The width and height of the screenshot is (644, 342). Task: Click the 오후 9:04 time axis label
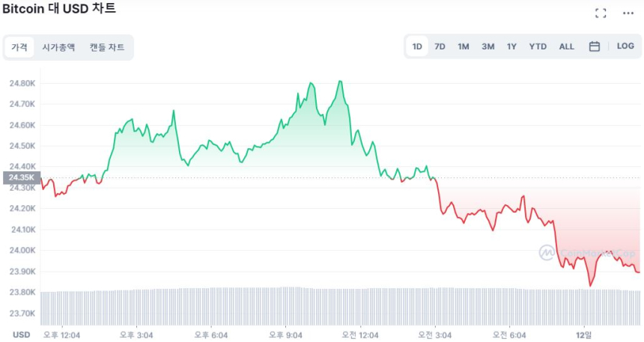(x=285, y=335)
